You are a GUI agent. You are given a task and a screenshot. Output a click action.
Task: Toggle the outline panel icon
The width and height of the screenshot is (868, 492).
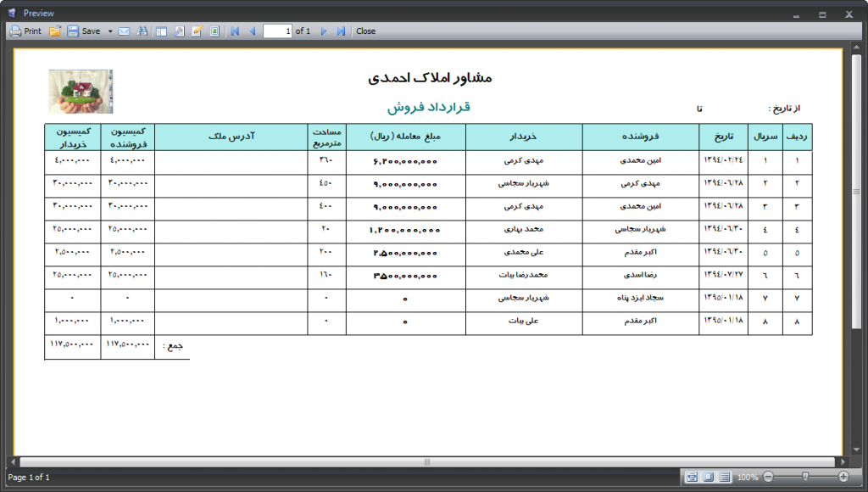[x=161, y=31]
